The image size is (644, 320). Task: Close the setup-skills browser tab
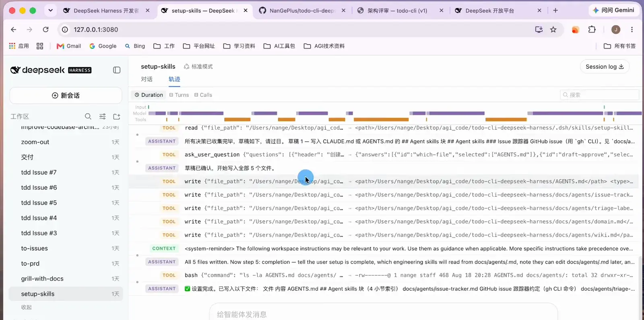pos(246,10)
